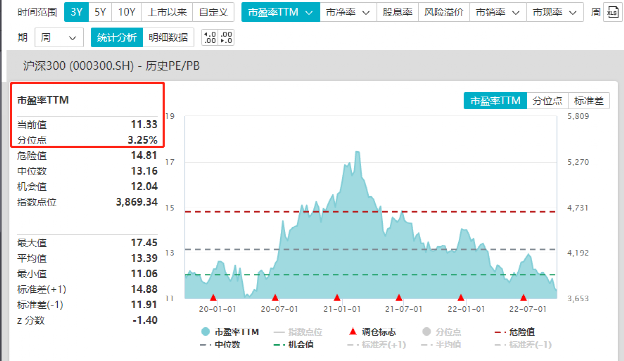Screen dimensions: 624x361
Task: Click the 标准差(-1) value 11.91
Action: pyautogui.click(x=144, y=305)
